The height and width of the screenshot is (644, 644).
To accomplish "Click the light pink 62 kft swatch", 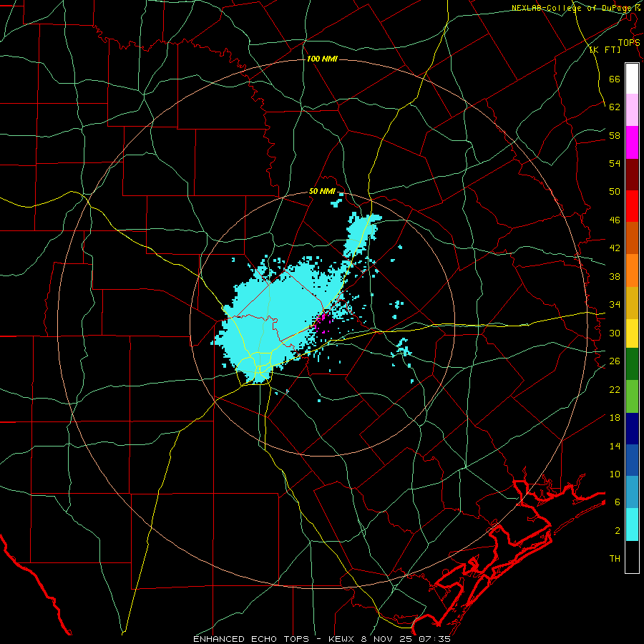I will point(632,109).
